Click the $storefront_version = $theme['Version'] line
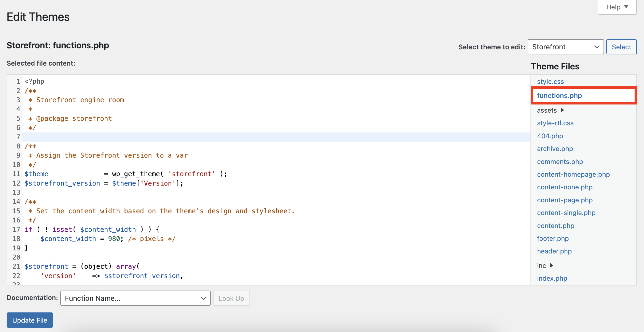Image resolution: width=644 pixels, height=332 pixels. point(104,183)
